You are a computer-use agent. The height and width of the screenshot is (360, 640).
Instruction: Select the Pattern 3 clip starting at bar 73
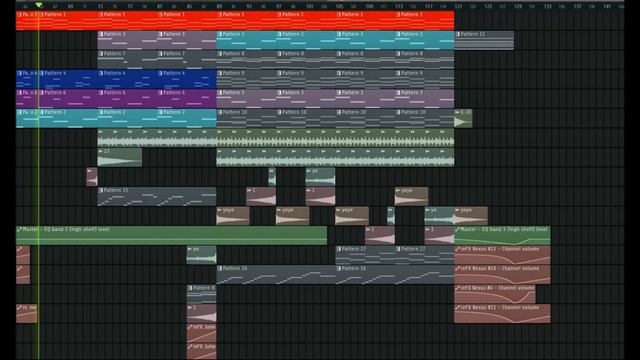point(127,40)
